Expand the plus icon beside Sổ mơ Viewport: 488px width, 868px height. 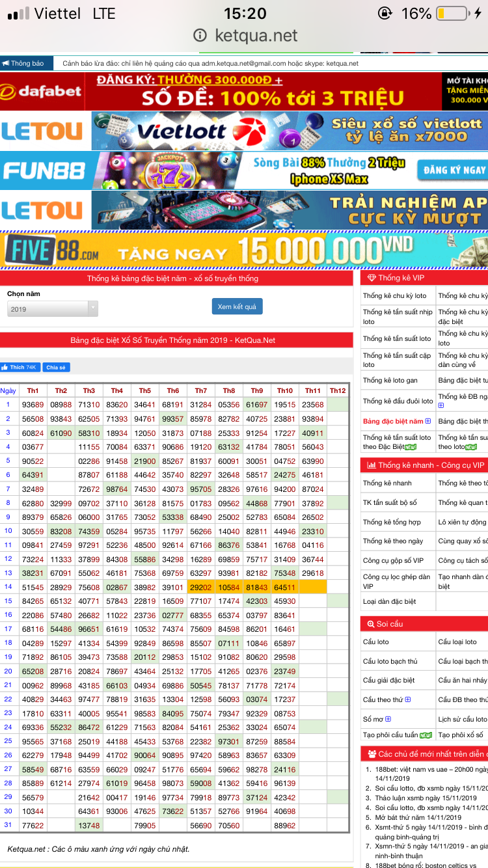click(388, 719)
